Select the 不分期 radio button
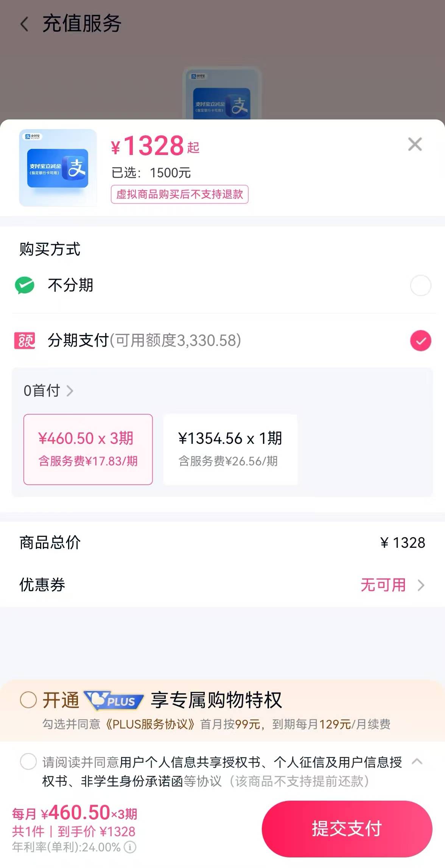This screenshot has height=868, width=445. [x=420, y=285]
